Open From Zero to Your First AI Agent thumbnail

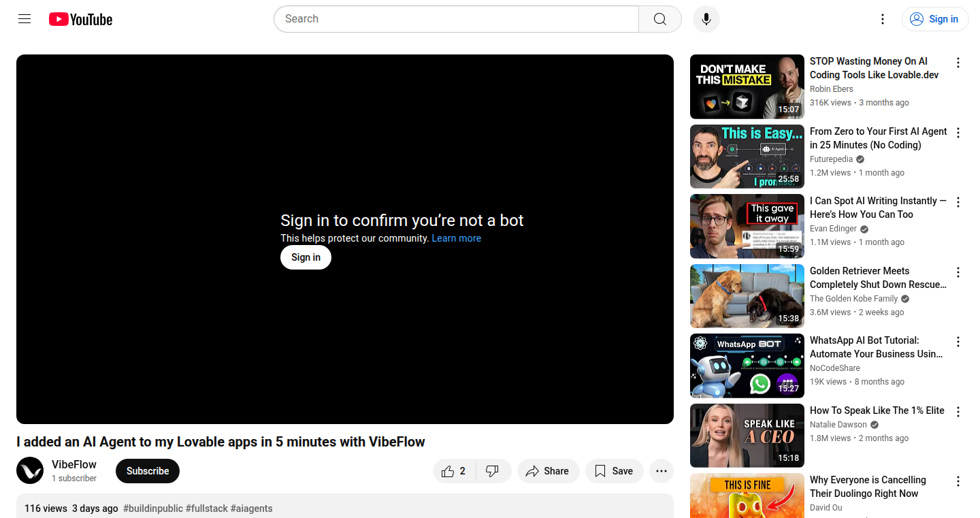point(747,157)
